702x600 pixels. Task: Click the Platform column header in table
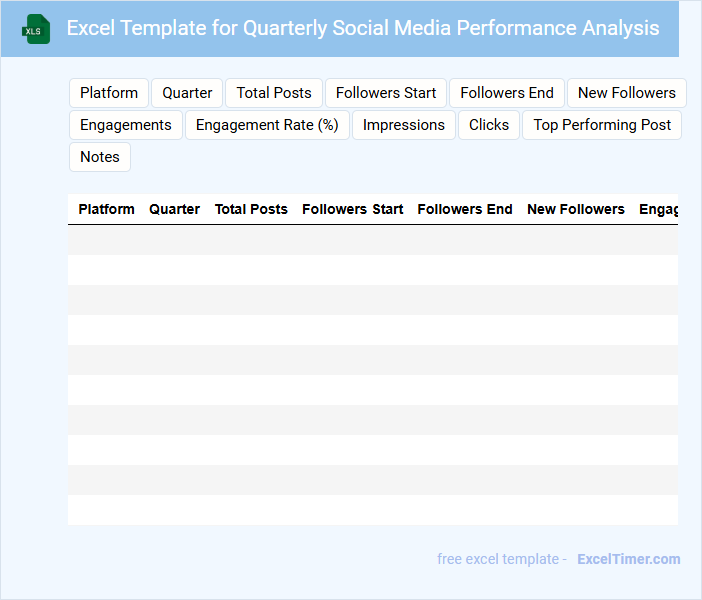click(x=106, y=210)
